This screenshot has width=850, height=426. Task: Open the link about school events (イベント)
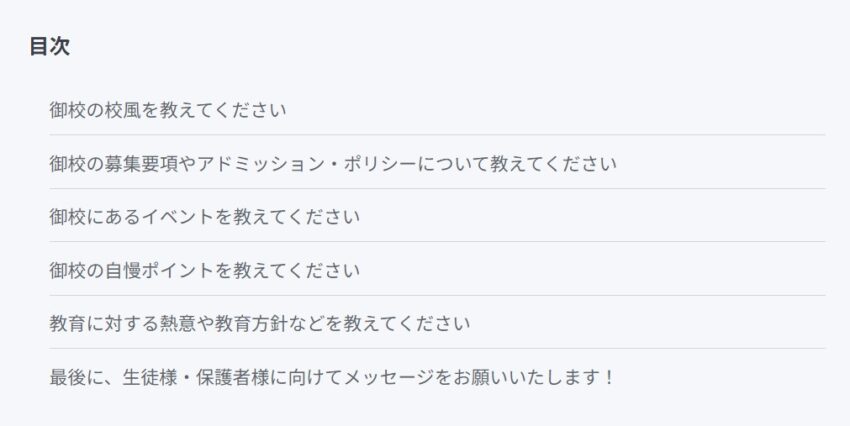tap(204, 217)
